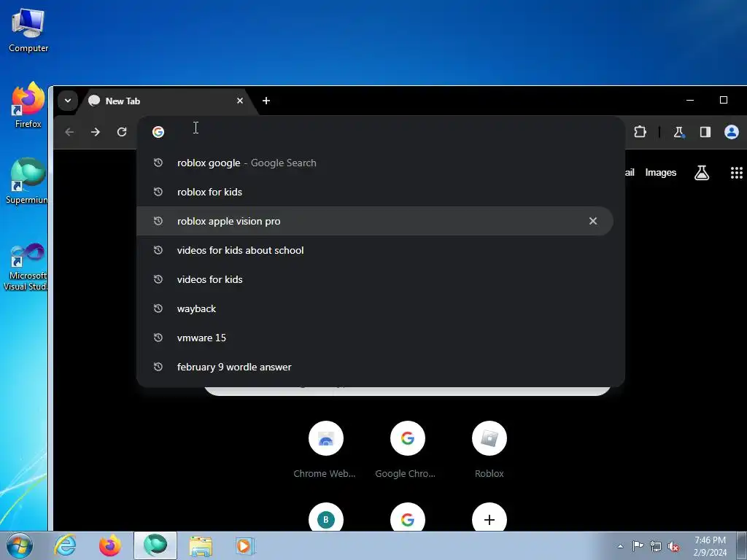This screenshot has height=560, width=747.
Task: Select suggestion 'roblox for kids'
Action: point(375,192)
